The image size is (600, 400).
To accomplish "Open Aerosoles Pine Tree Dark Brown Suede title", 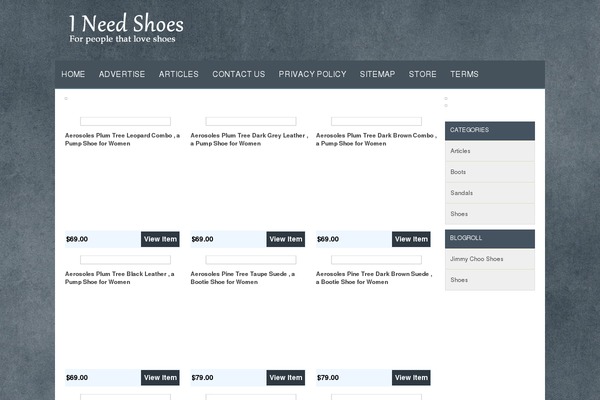I will click(x=374, y=278).
